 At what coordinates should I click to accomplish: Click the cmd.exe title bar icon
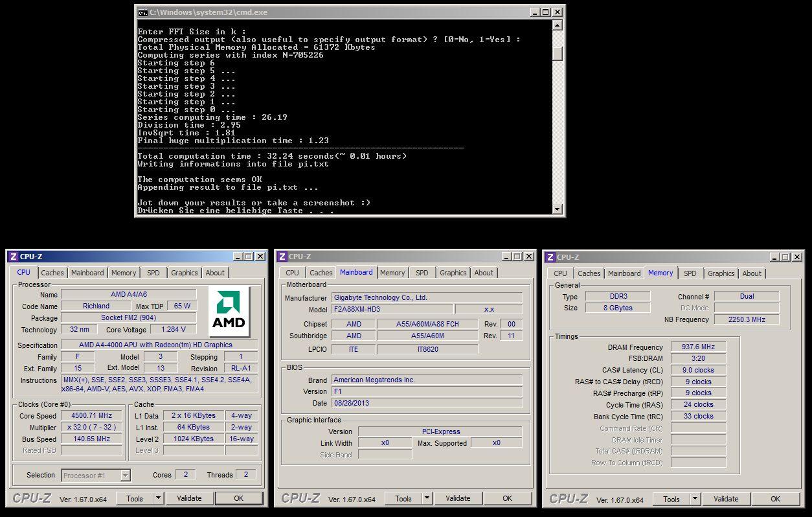pos(142,12)
